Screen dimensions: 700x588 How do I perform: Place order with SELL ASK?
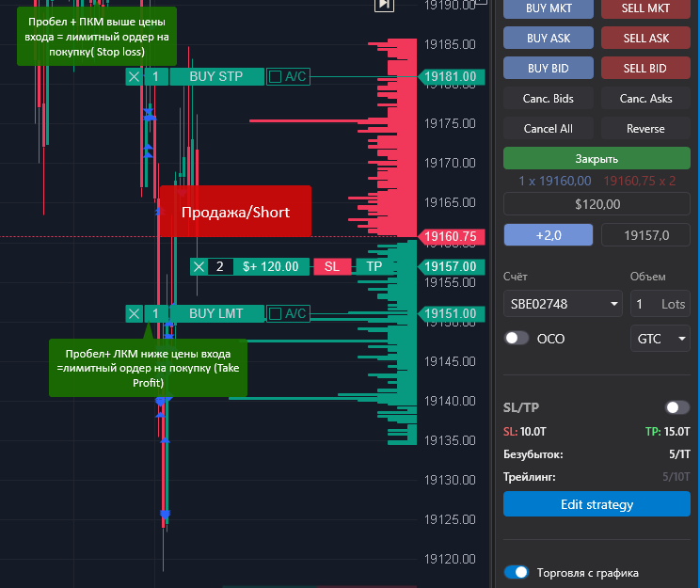pos(645,38)
